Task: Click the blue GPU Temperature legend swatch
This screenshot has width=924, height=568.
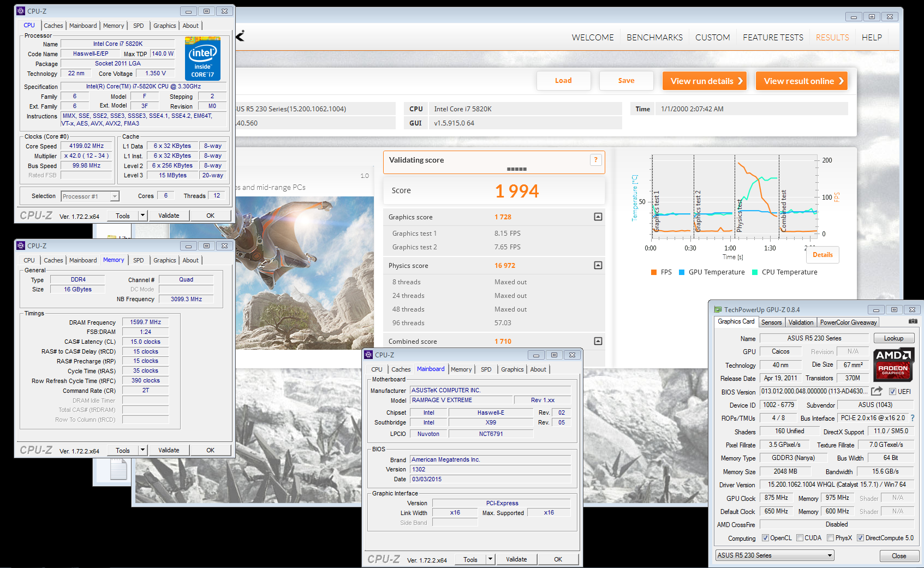Action: coord(681,272)
